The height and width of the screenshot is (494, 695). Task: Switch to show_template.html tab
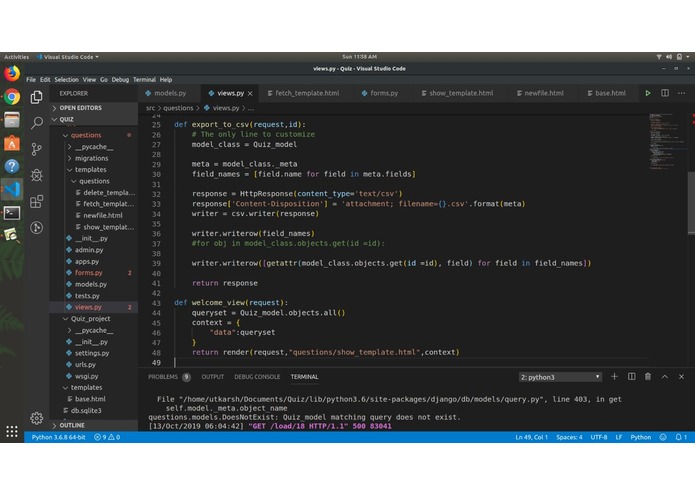[x=461, y=93]
